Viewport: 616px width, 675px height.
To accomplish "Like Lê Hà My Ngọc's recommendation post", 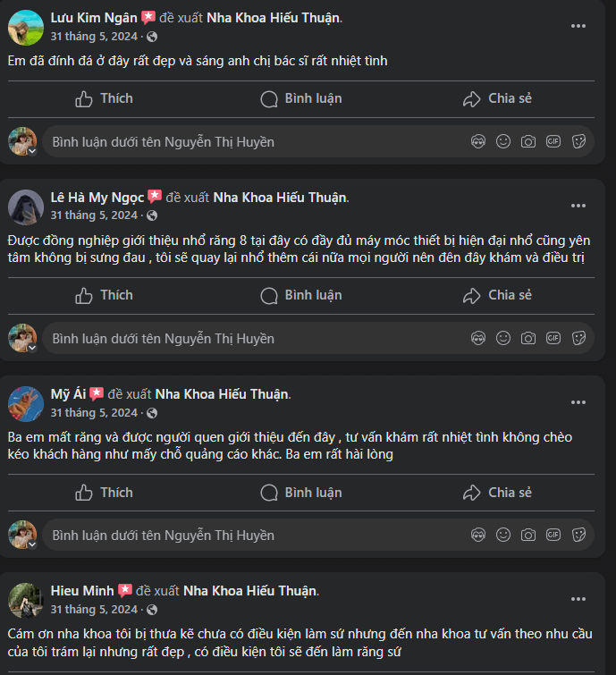I will [x=104, y=295].
